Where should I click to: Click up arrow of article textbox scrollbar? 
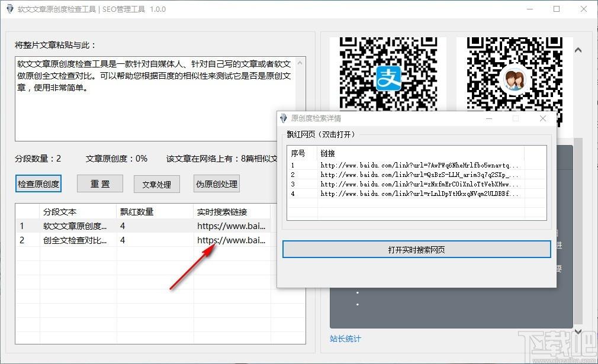(300, 63)
